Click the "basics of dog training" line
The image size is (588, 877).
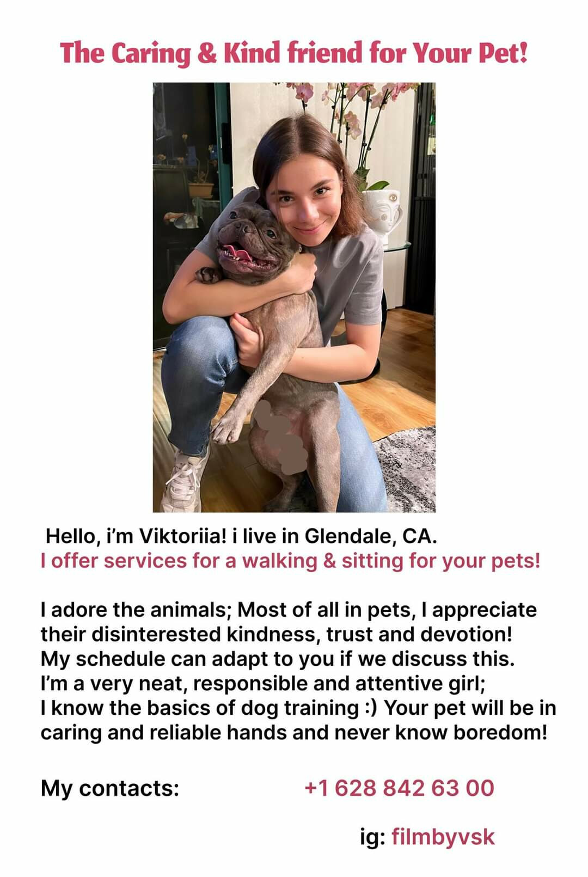[298, 708]
